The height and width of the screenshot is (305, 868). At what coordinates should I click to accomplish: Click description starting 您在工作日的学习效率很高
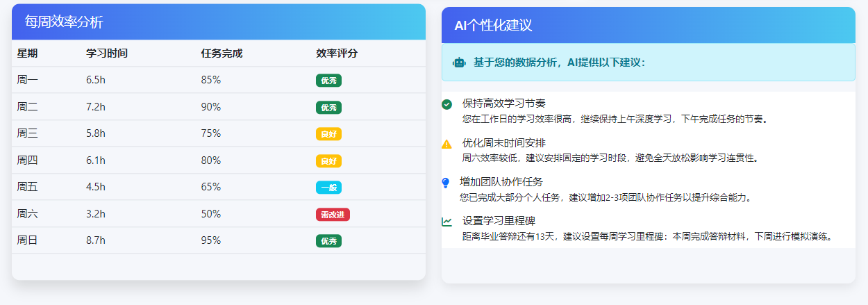pyautogui.click(x=616, y=119)
